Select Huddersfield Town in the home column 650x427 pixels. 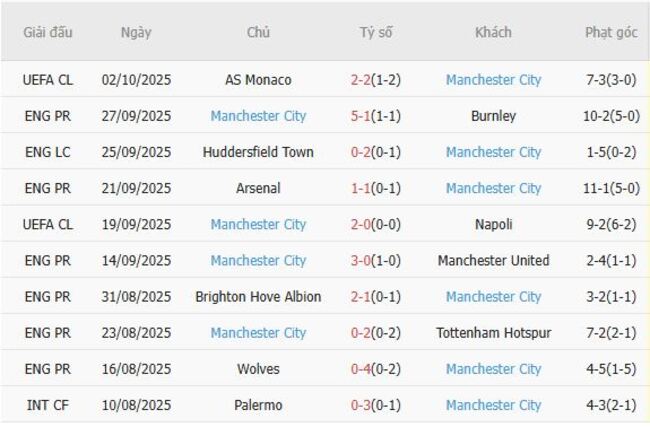pyautogui.click(x=258, y=152)
